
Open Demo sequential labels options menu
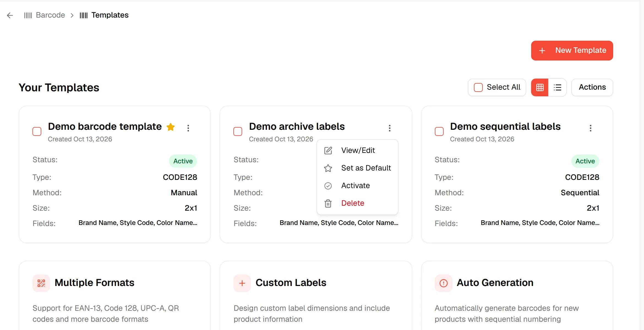pyautogui.click(x=591, y=128)
